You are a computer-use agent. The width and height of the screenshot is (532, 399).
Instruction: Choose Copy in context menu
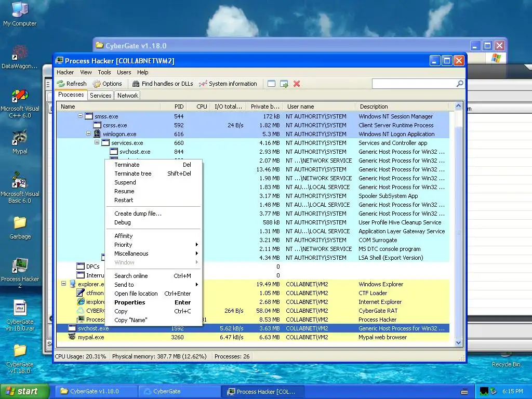tap(153, 311)
